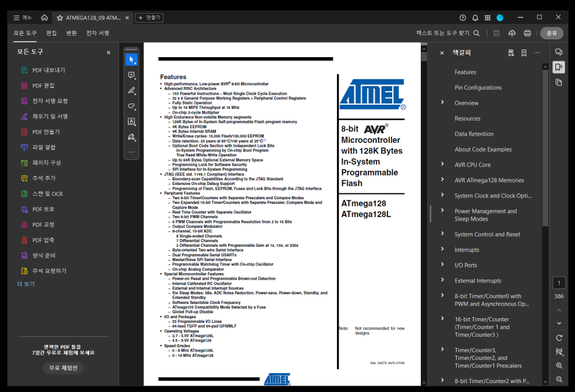
Task: Print the document via printer icon
Action: pos(527,33)
